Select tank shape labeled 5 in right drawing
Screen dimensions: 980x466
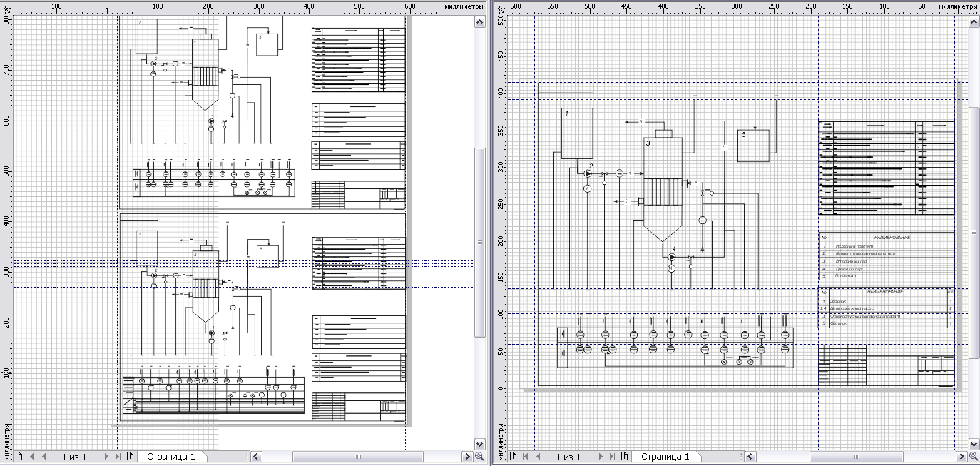point(753,146)
